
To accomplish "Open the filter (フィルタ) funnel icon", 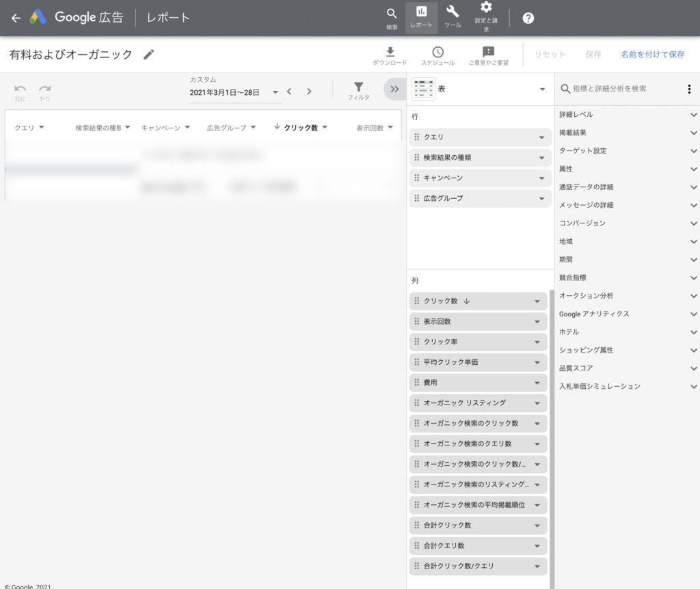I will 358,87.
